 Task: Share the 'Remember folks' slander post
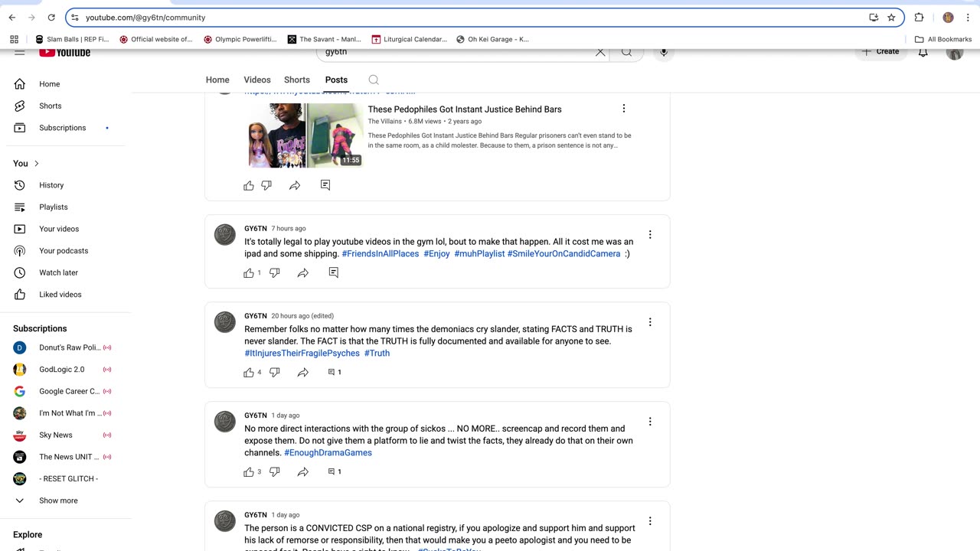[303, 372]
